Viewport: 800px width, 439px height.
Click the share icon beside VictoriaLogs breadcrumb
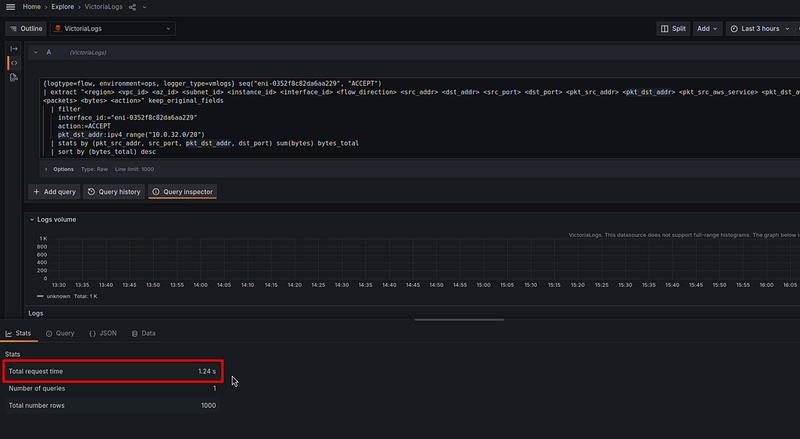click(133, 7)
